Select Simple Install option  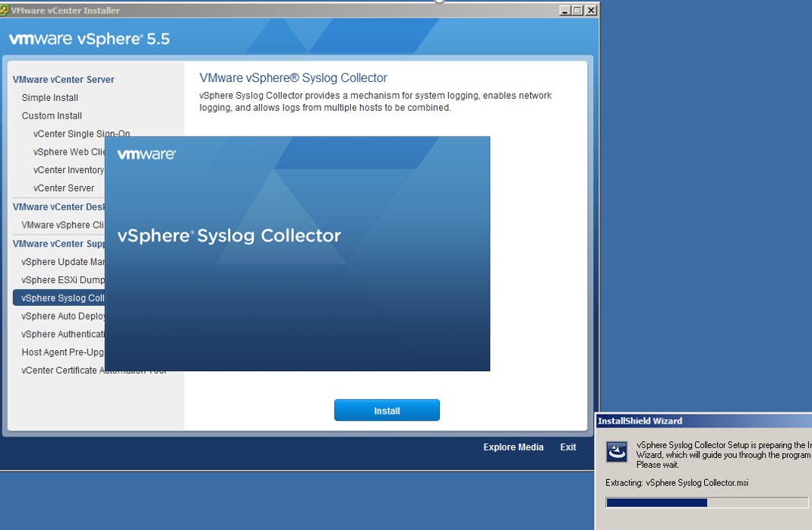pyautogui.click(x=50, y=98)
